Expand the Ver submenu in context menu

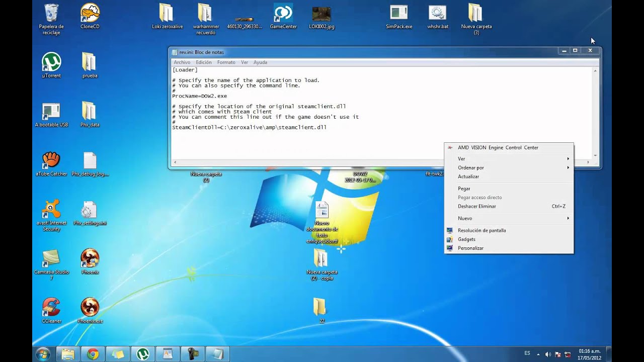coord(509,159)
